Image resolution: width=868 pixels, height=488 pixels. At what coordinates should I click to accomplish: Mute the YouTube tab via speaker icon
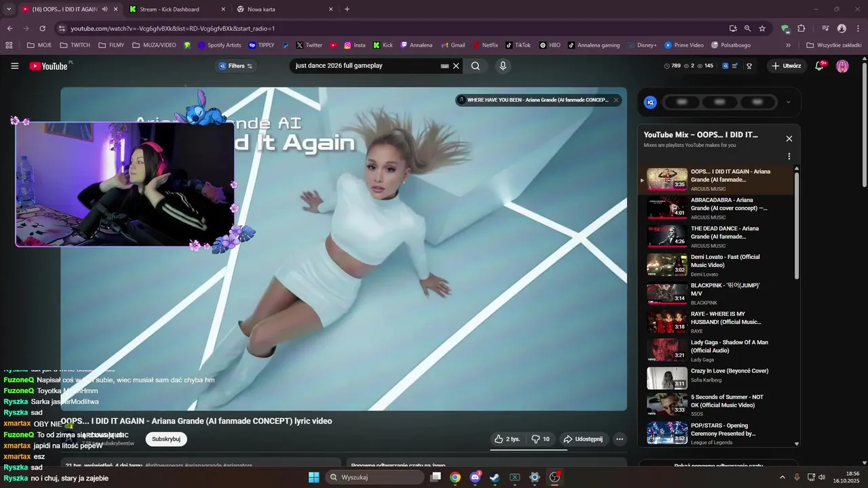(x=104, y=9)
